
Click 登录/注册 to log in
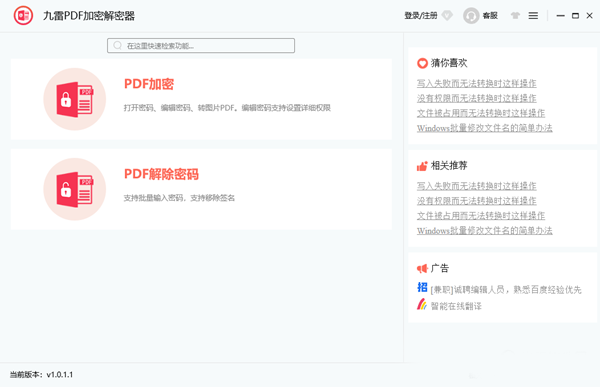pos(421,16)
